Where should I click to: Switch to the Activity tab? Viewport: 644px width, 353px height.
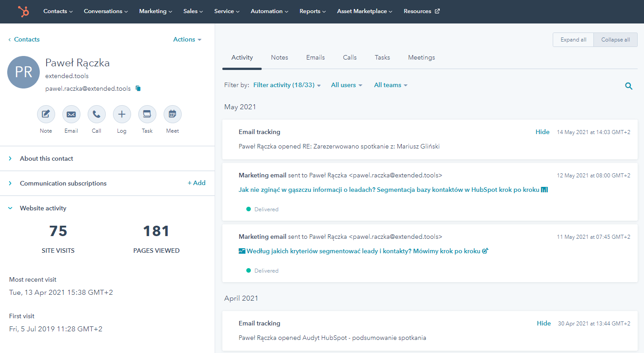tap(242, 57)
